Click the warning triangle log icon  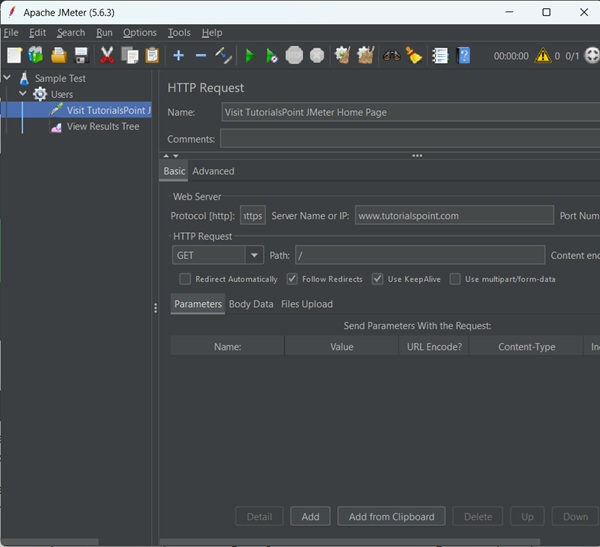pyautogui.click(x=542, y=56)
